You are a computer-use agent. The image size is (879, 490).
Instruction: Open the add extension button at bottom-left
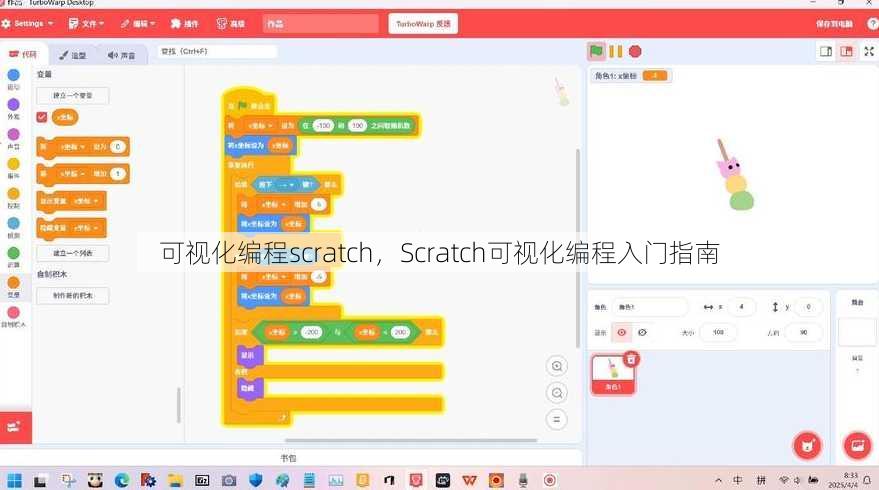click(x=15, y=427)
